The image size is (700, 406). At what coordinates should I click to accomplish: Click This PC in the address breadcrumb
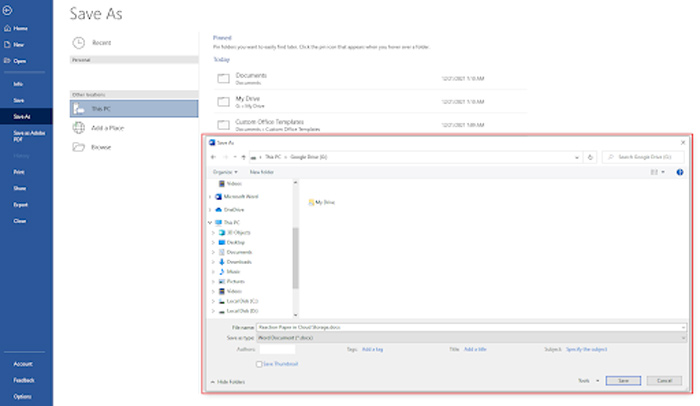point(273,157)
